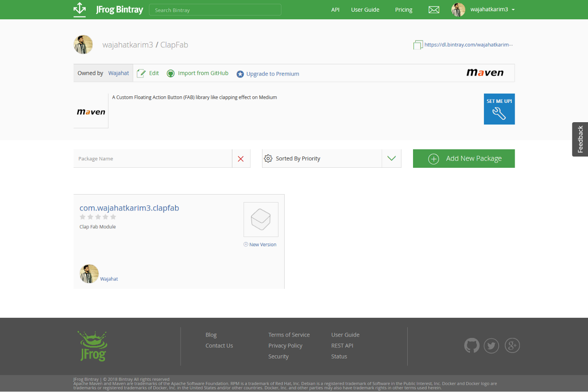Open the Status footer link

tap(339, 356)
